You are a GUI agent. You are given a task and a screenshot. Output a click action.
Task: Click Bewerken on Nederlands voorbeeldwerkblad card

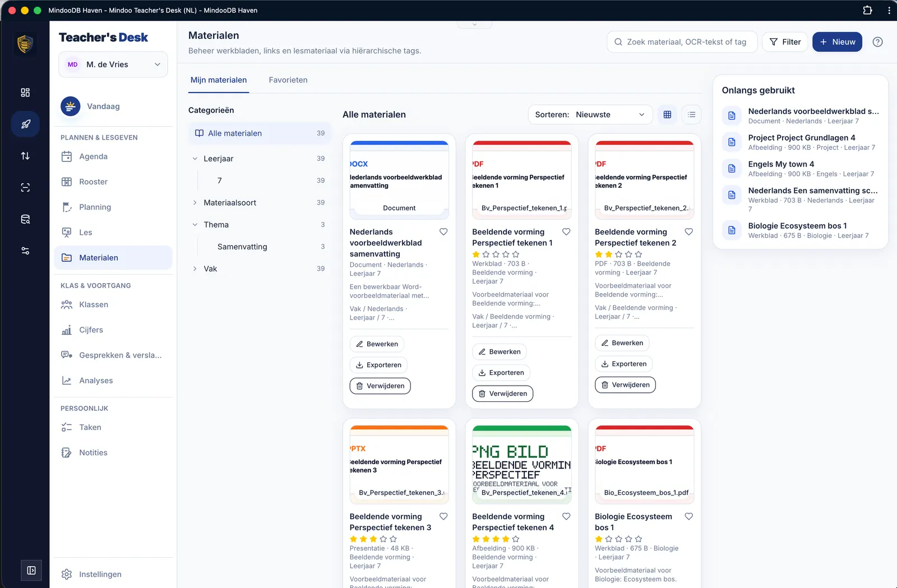(377, 344)
